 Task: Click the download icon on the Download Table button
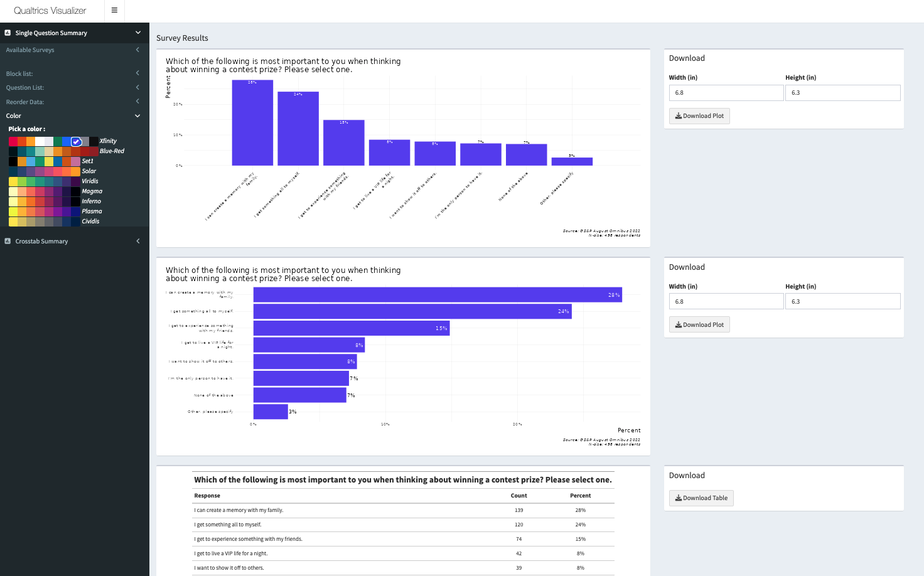678,498
